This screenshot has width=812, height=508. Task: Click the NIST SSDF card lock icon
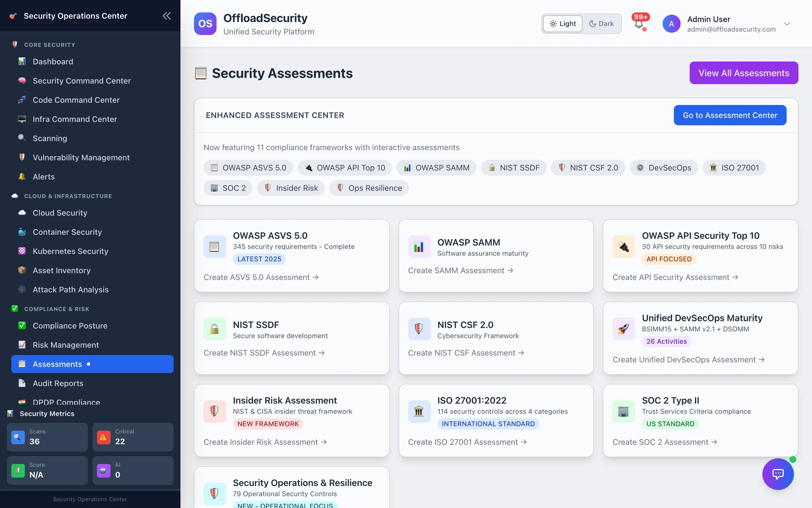click(x=215, y=329)
